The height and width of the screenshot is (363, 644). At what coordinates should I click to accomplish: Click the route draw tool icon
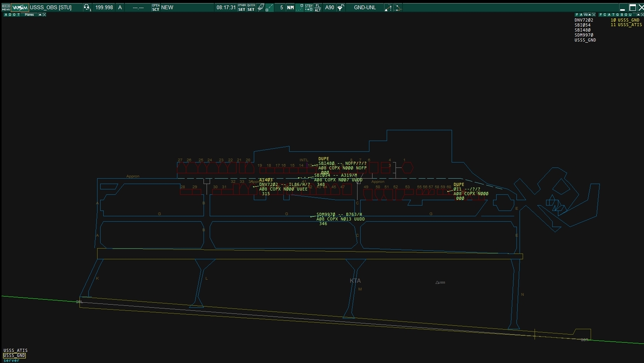coord(398,7)
